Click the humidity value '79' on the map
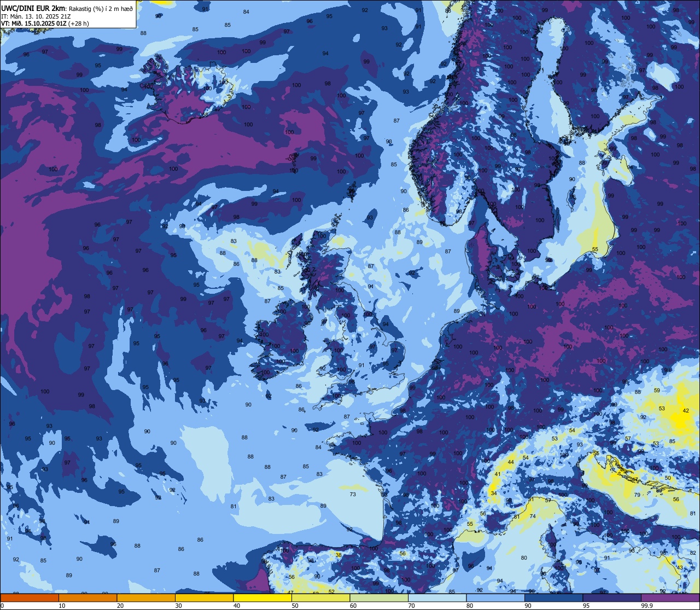This screenshot has width=700, height=610. 637,495
